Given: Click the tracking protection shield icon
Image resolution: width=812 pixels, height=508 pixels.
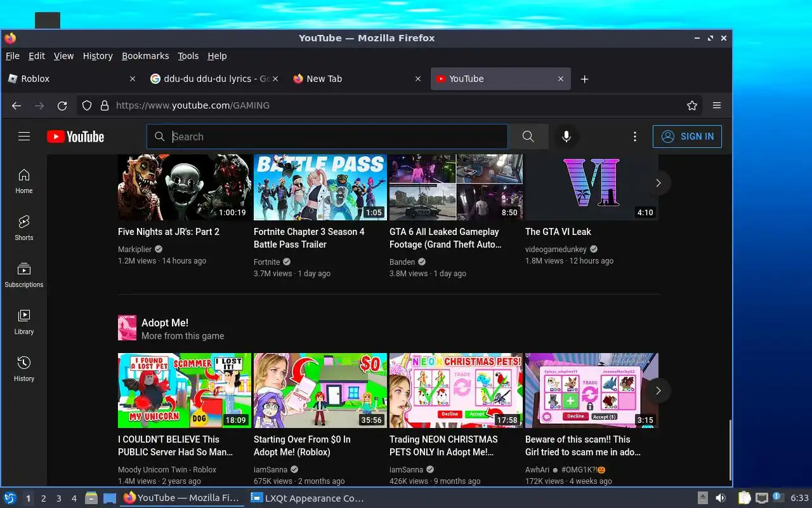Looking at the screenshot, I should point(88,105).
